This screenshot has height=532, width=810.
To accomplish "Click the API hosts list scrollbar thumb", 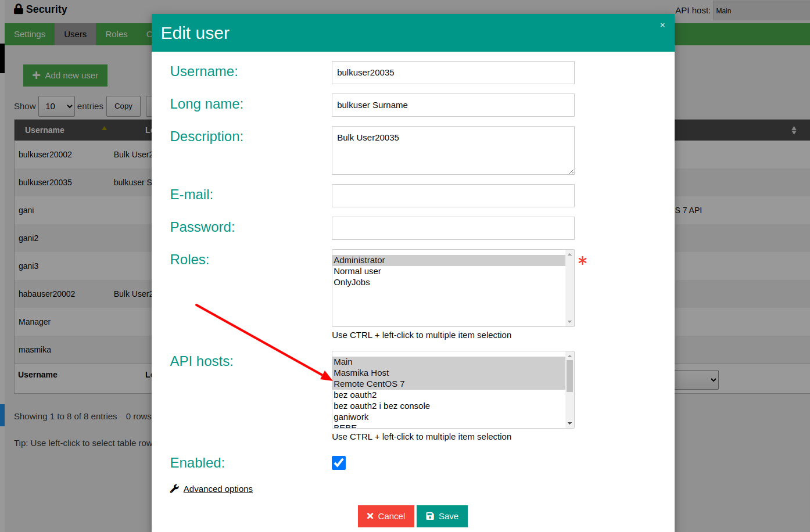I will [x=569, y=376].
